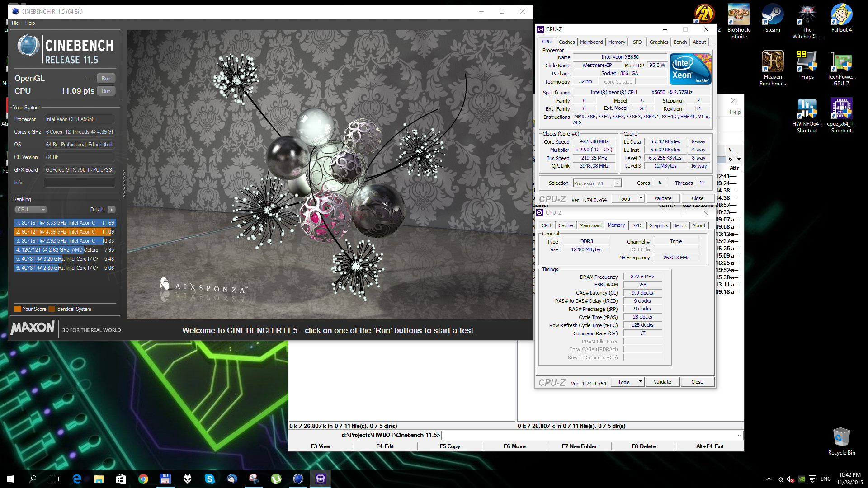Open the Steam desktop shortcut
The height and width of the screenshot is (488, 868).
pyautogui.click(x=773, y=19)
